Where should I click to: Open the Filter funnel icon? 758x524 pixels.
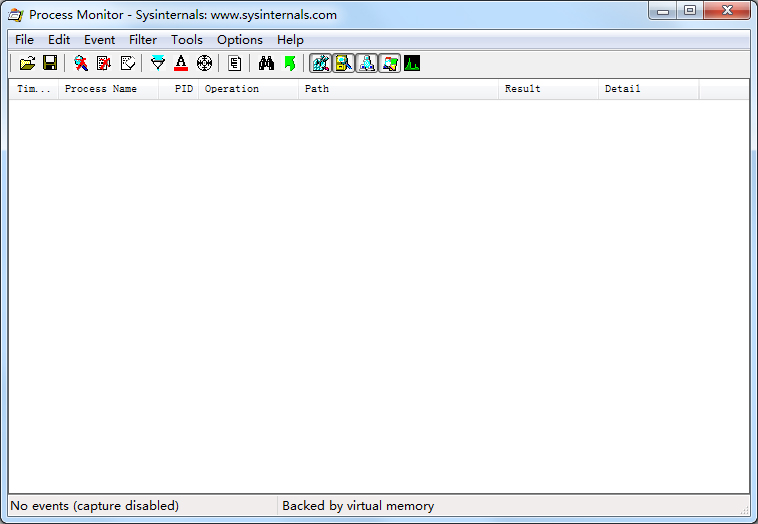[158, 63]
